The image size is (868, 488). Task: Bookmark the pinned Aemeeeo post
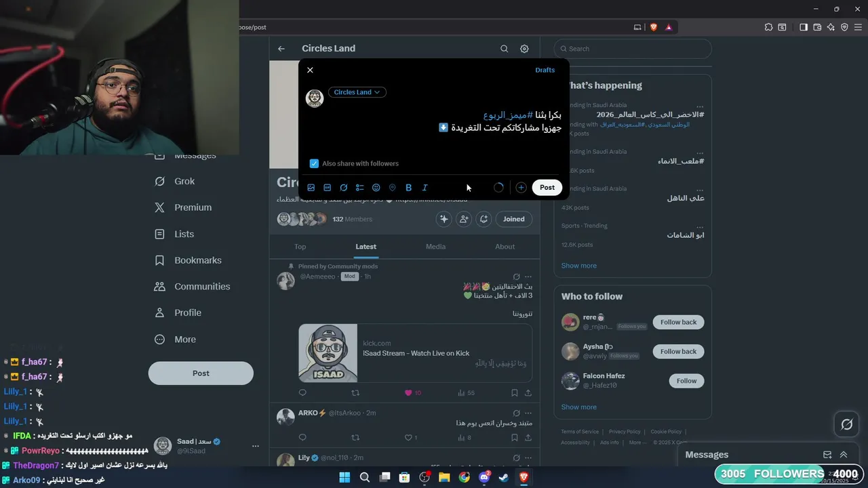(x=514, y=393)
